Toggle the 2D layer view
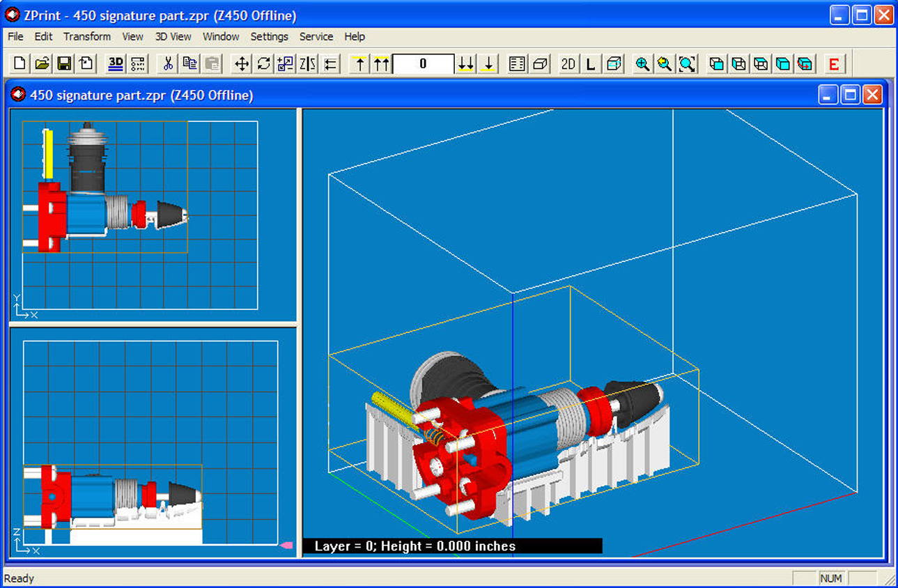Image resolution: width=898 pixels, height=588 pixels. pyautogui.click(x=568, y=63)
